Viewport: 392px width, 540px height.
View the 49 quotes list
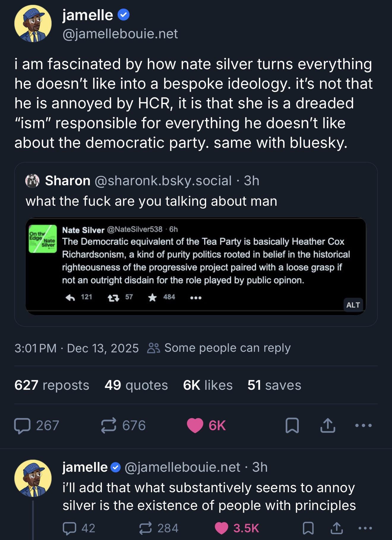coord(136,385)
